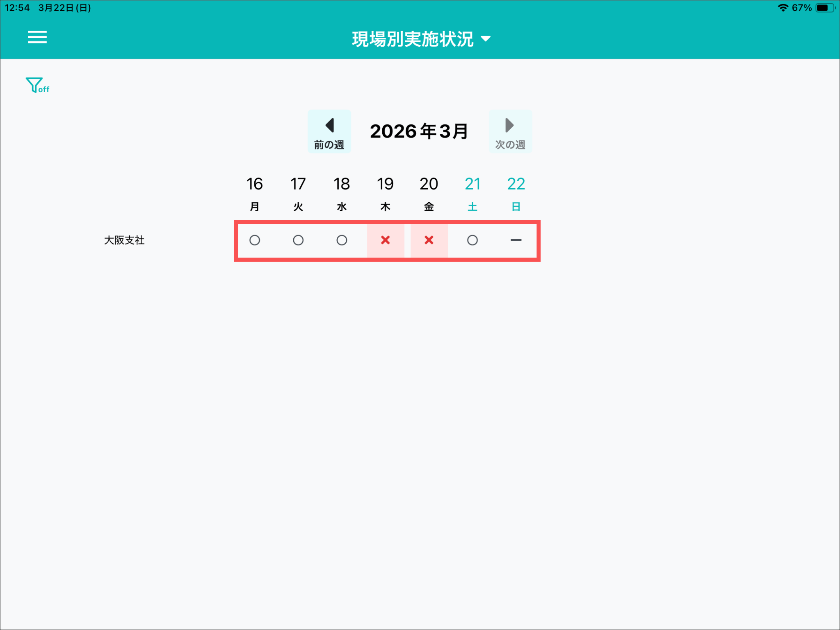Click the date header 21 土
This screenshot has width=840, height=630.
[x=472, y=193]
